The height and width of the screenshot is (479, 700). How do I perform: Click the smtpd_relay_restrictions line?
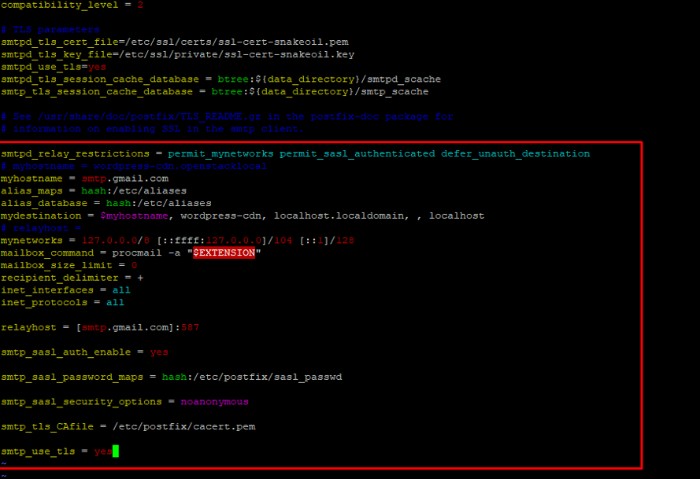295,154
